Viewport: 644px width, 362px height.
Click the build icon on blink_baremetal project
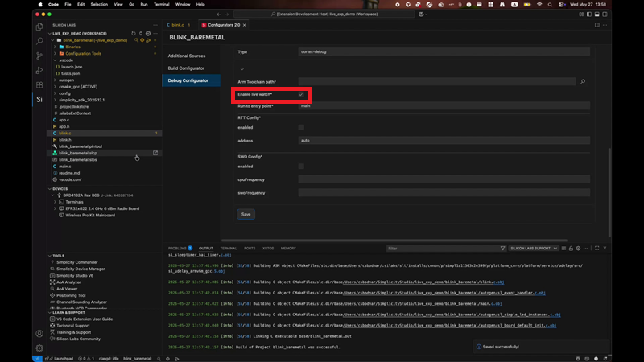tap(142, 40)
